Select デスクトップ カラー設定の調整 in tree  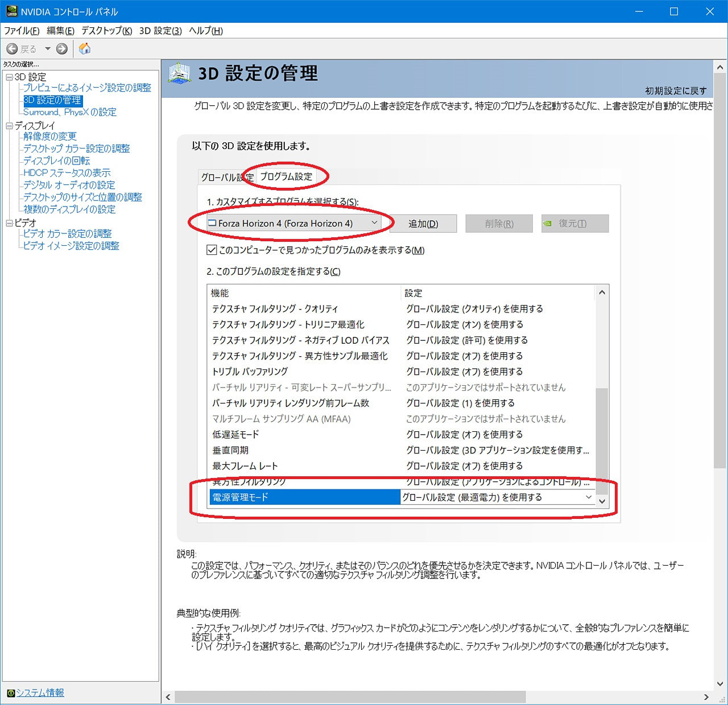click(x=77, y=149)
